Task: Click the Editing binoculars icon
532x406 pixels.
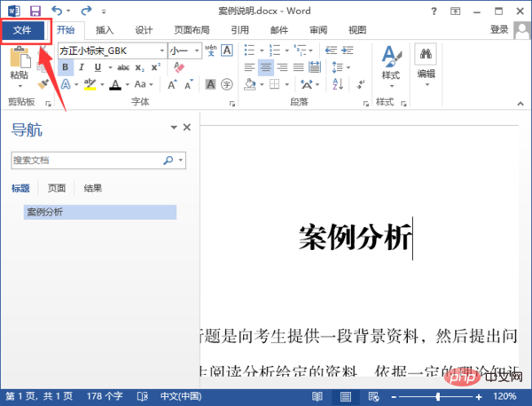Action: (426, 54)
